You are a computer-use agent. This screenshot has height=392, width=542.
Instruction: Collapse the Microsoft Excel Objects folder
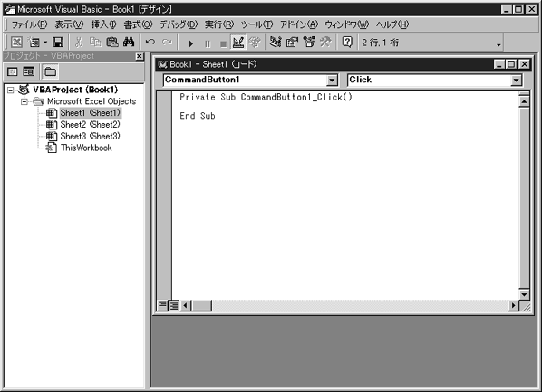pyautogui.click(x=24, y=102)
